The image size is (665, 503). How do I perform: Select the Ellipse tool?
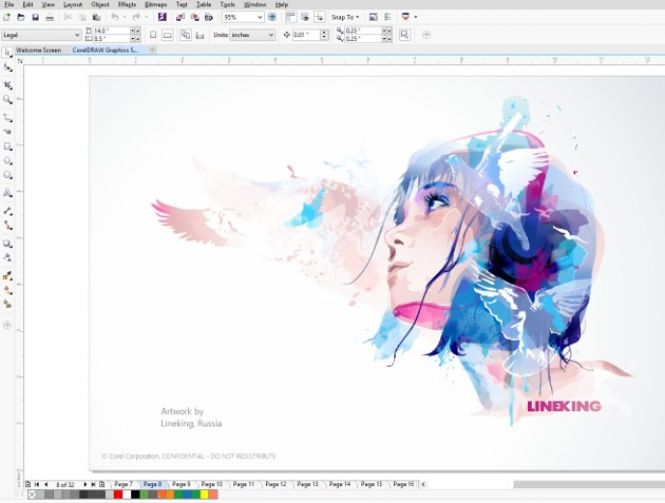click(x=8, y=161)
